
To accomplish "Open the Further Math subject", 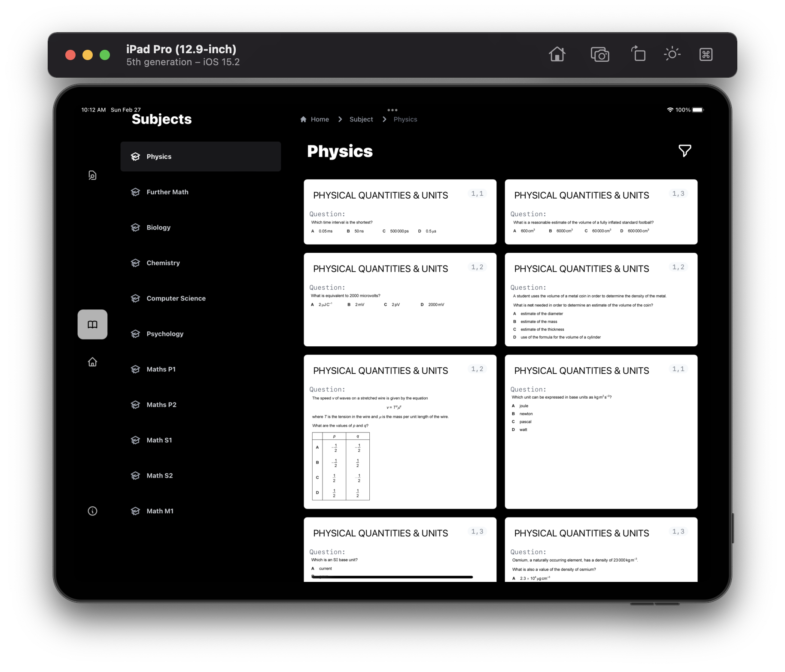I will pyautogui.click(x=201, y=192).
